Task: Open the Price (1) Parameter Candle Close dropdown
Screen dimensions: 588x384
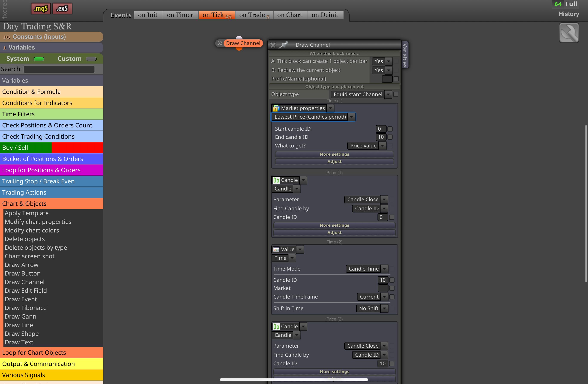Action: tap(366, 199)
